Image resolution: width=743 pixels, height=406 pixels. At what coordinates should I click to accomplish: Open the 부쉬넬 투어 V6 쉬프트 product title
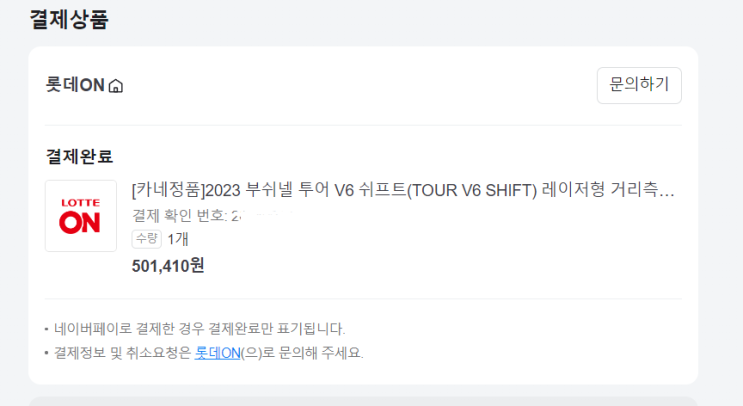[x=300, y=190]
